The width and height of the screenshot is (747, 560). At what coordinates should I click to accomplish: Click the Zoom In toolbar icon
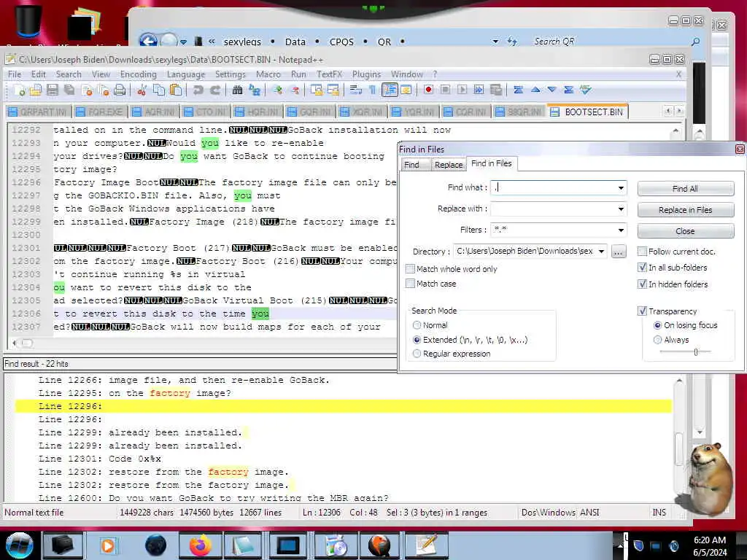click(x=277, y=90)
